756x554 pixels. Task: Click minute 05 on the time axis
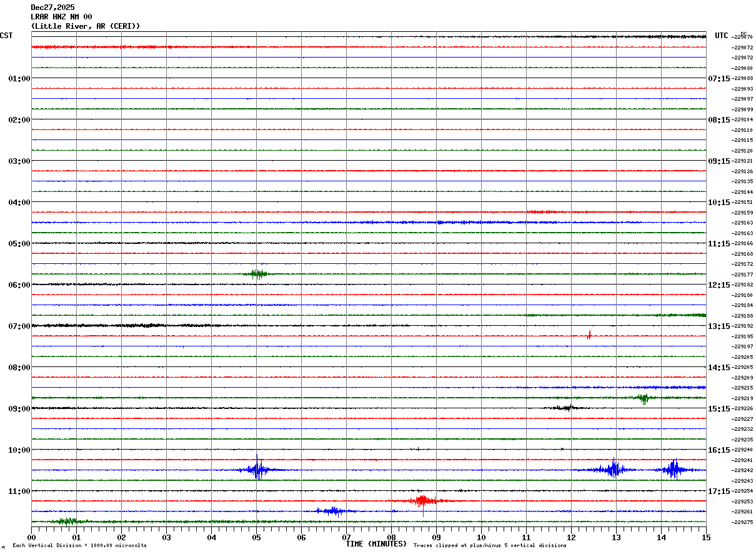(x=256, y=537)
